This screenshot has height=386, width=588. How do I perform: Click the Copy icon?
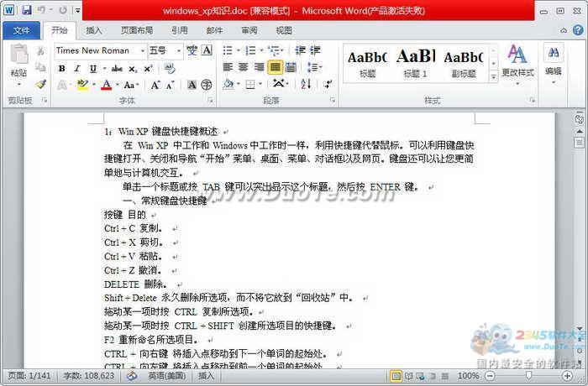40,67
